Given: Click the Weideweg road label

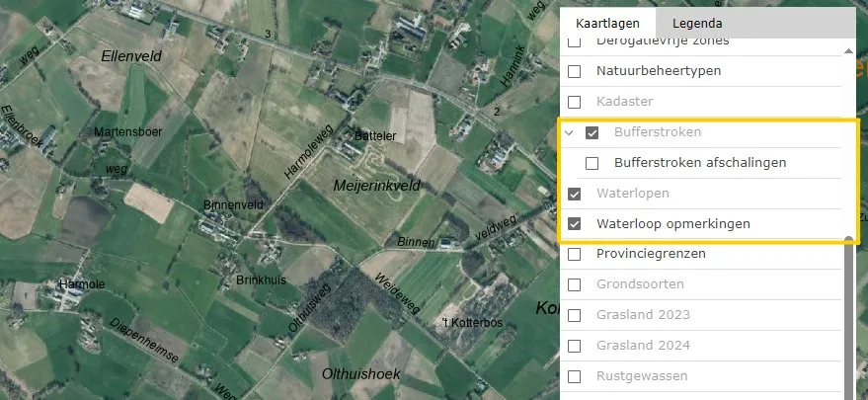Looking at the screenshot, I should 398,293.
